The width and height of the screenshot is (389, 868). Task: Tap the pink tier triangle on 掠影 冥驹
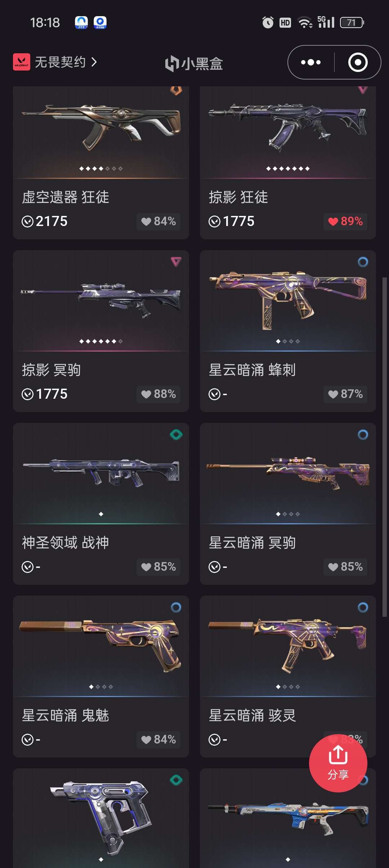click(x=176, y=262)
